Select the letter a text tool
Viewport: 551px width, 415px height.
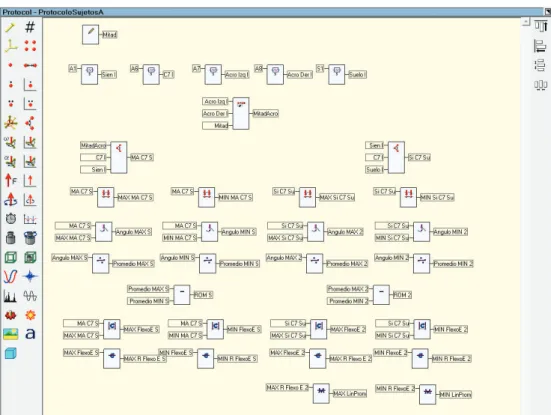[x=30, y=333]
